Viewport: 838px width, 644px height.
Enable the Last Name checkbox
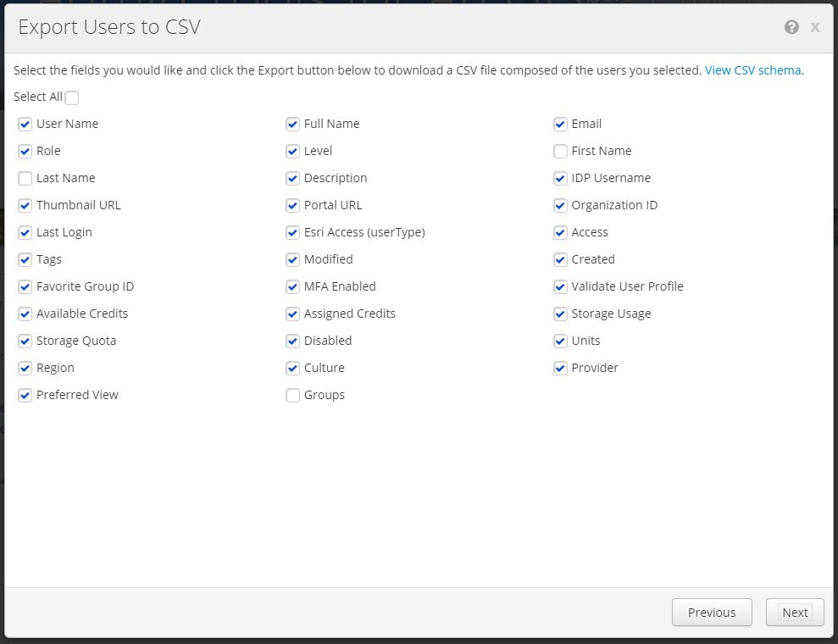click(25, 179)
